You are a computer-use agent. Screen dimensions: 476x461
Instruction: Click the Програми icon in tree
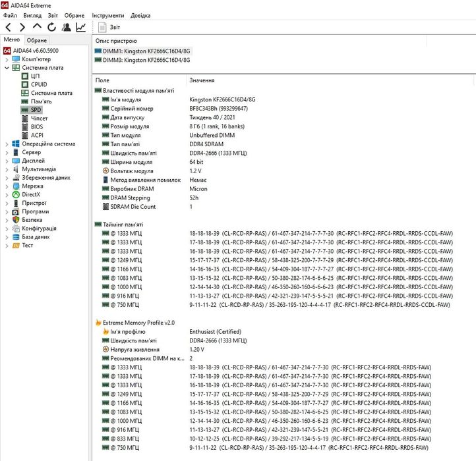[x=16, y=211]
